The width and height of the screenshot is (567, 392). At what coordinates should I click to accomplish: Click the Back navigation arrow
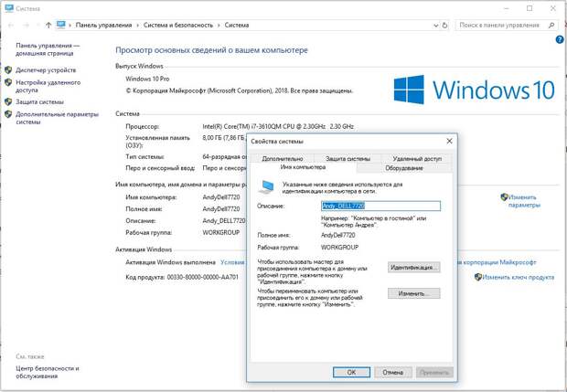point(11,25)
